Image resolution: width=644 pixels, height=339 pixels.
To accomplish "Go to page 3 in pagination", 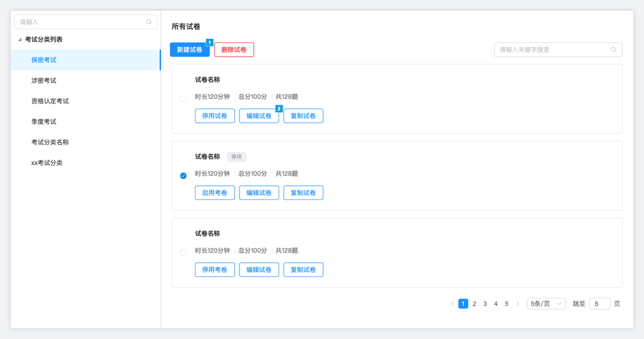I will 485,304.
